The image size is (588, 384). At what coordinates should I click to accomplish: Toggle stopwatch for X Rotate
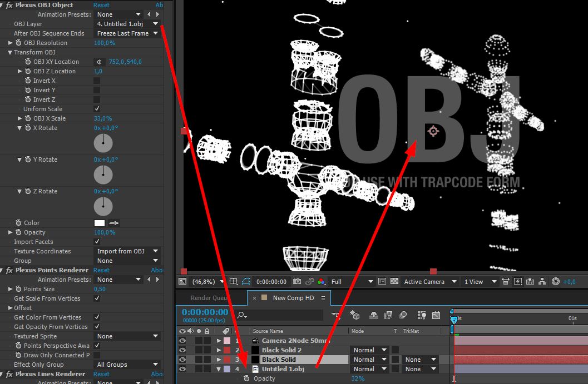point(28,128)
